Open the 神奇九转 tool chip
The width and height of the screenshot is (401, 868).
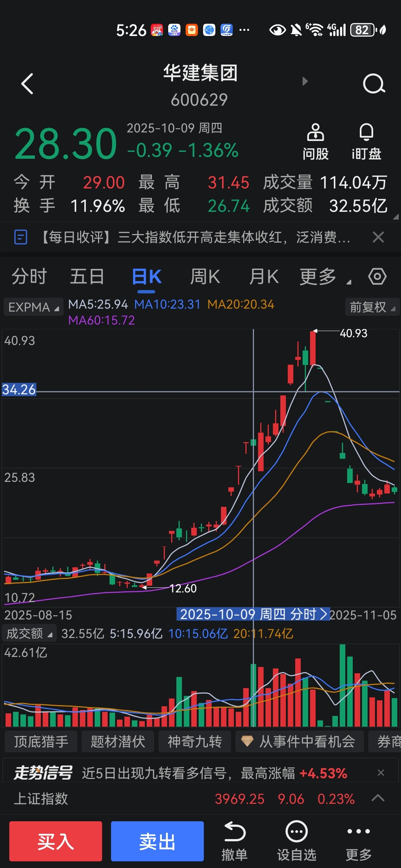click(x=195, y=742)
